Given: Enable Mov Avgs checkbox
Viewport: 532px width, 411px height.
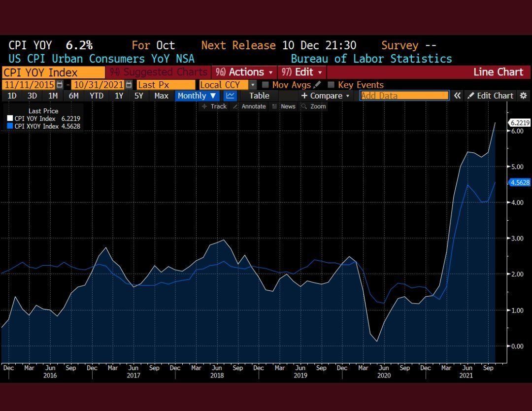Looking at the screenshot, I should point(266,85).
